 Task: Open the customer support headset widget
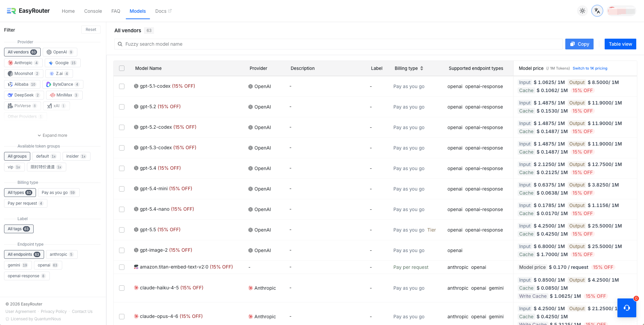point(627,308)
